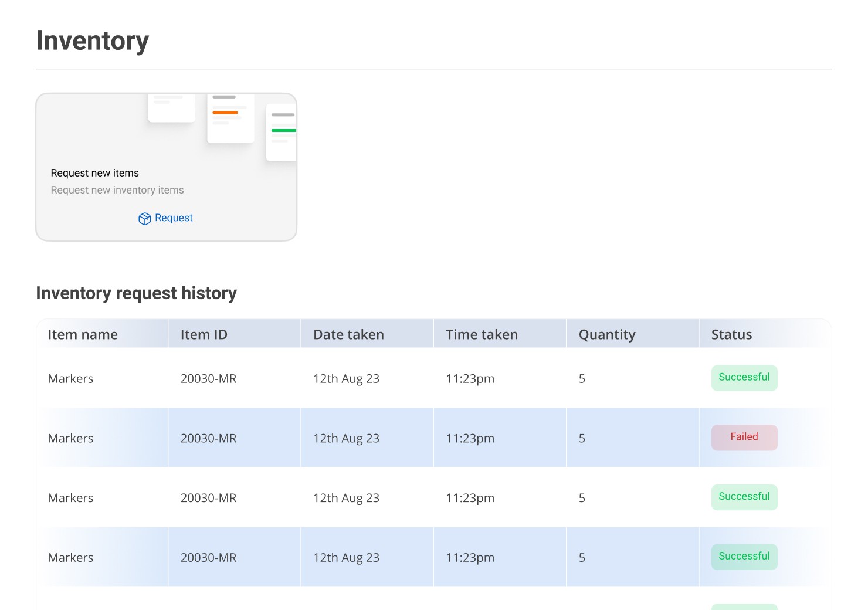Click the 20030-MR ID in the Failed row

[x=208, y=439]
